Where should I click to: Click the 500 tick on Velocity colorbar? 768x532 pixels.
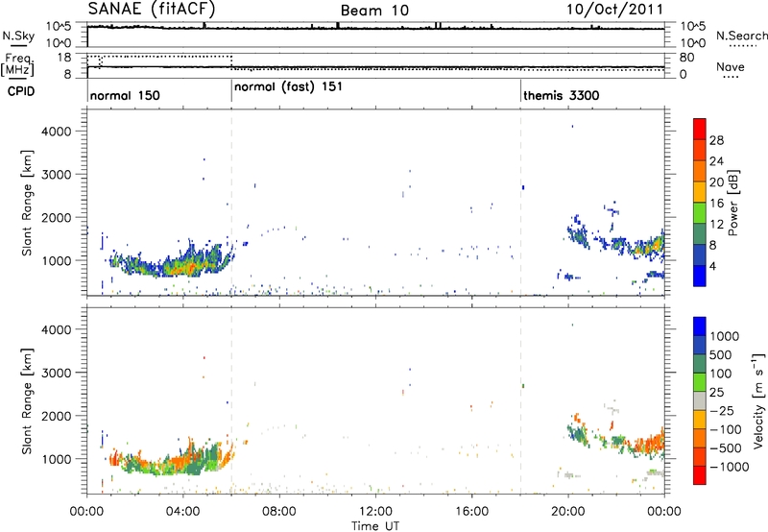721,355
